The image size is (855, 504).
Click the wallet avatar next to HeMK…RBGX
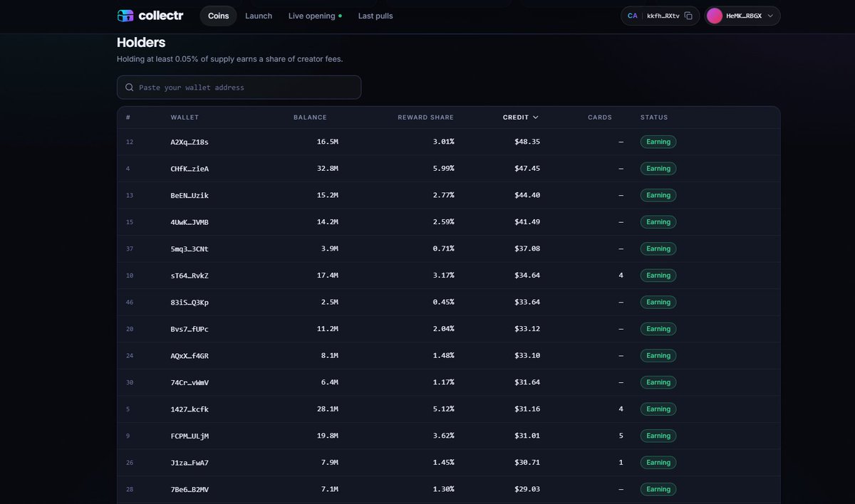tap(715, 16)
